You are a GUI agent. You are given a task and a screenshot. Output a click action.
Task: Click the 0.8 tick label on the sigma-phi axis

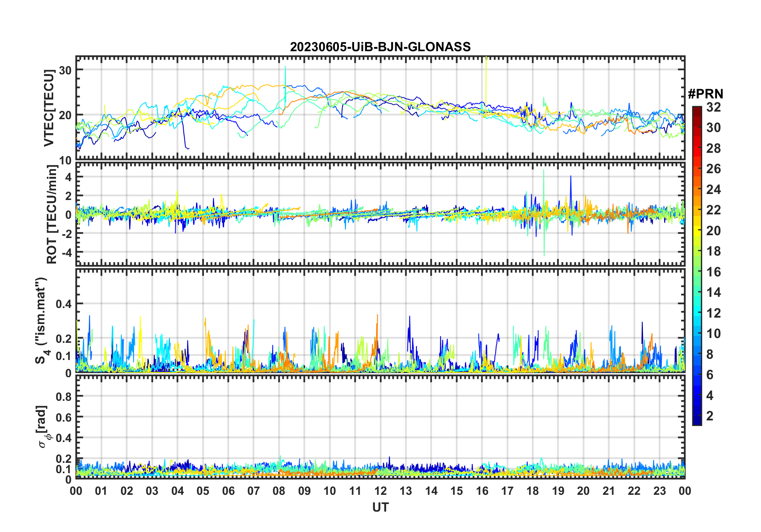[64, 396]
